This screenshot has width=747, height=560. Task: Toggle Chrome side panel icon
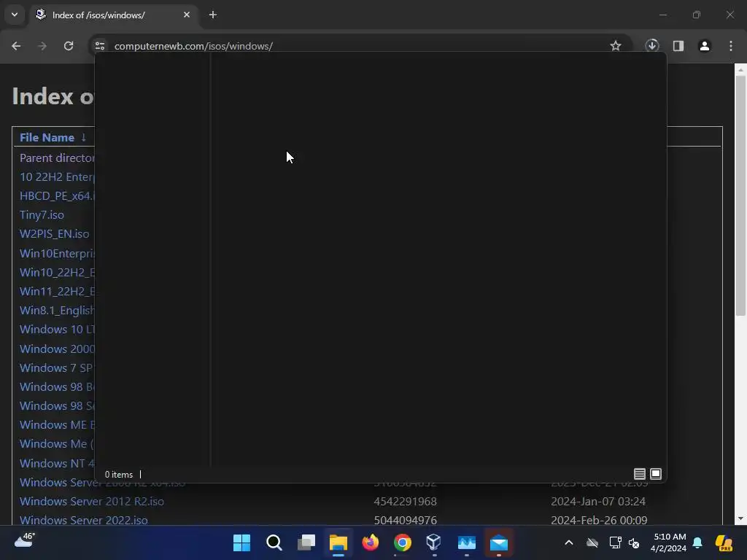[678, 46]
